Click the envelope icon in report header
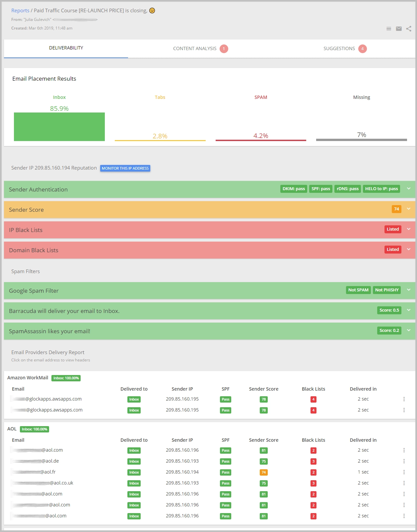 click(399, 29)
